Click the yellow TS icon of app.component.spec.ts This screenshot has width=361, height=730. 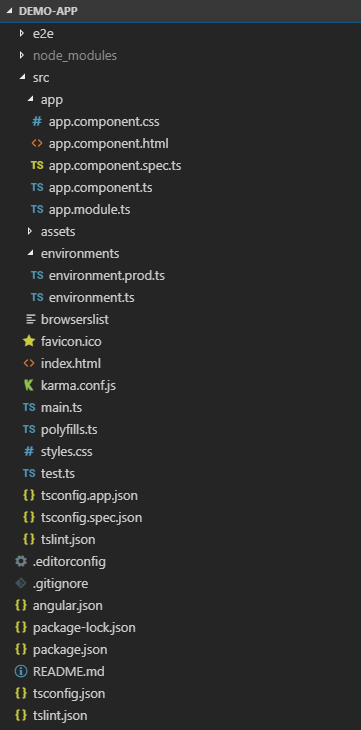click(x=37, y=165)
